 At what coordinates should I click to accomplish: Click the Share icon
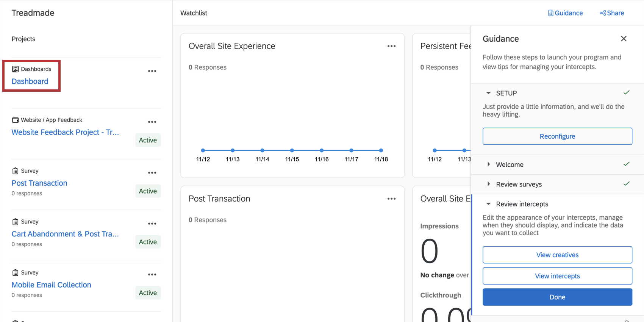point(602,13)
